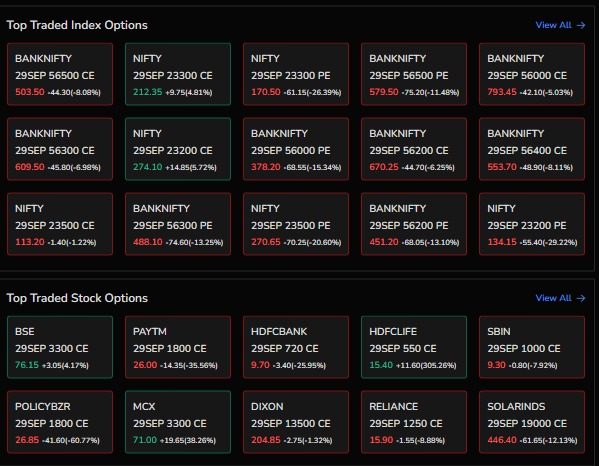Click arrow icon beside Stock Options View All
Image resolution: width=599 pixels, height=466 pixels.
click(581, 298)
